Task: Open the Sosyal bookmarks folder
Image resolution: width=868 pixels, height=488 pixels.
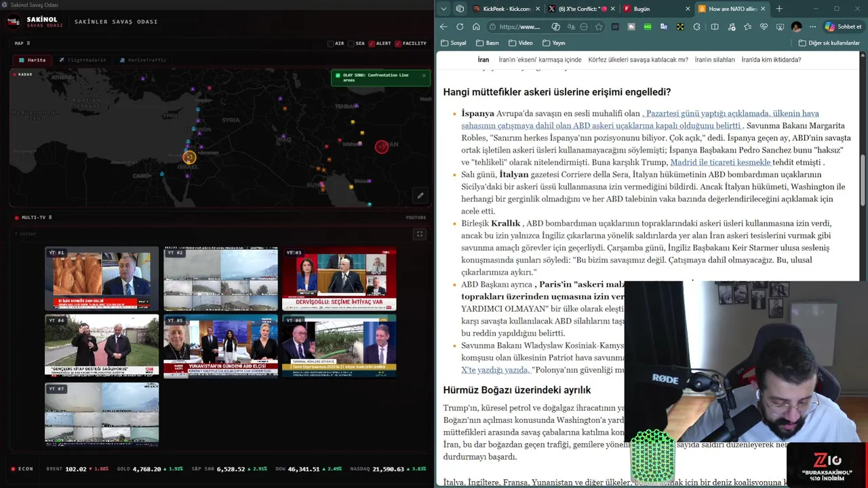Action: pos(454,43)
